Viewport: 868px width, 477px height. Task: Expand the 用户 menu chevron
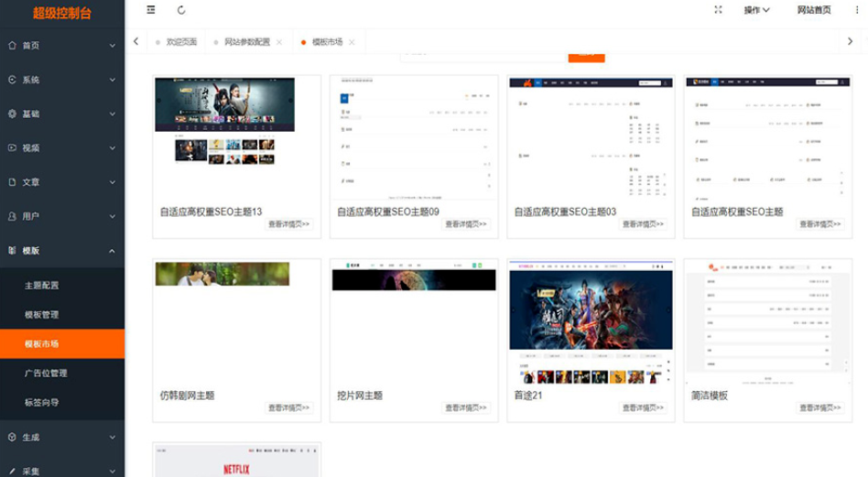point(113,216)
